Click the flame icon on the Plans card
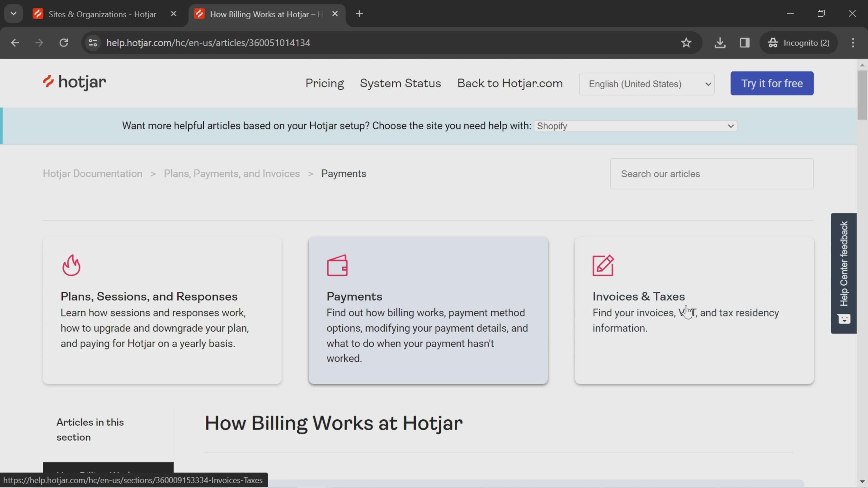 tap(71, 265)
